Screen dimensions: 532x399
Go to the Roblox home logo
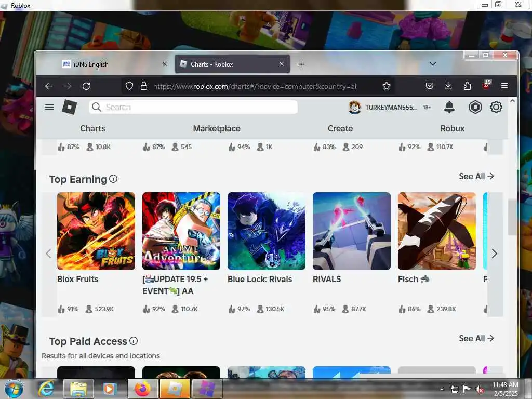70,107
